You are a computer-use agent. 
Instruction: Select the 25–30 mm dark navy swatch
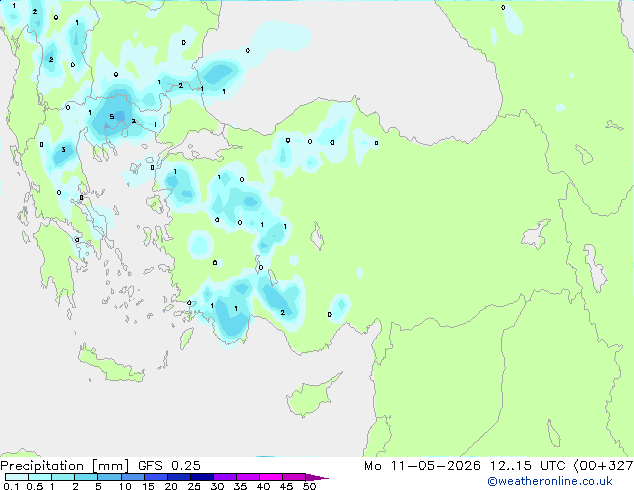tap(202, 477)
